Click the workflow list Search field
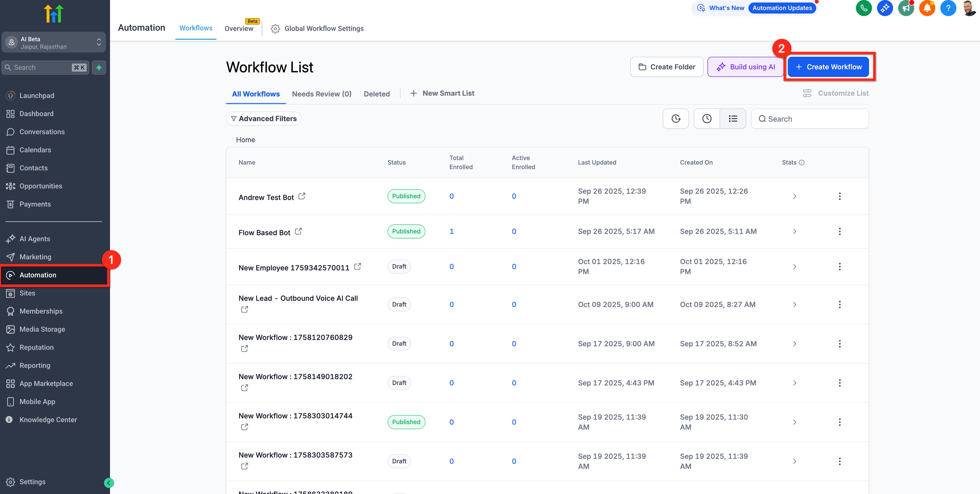 814,119
